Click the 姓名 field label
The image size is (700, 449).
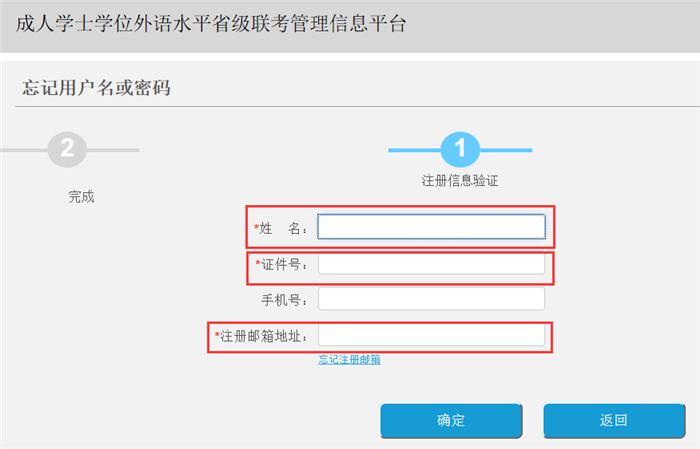(x=284, y=229)
